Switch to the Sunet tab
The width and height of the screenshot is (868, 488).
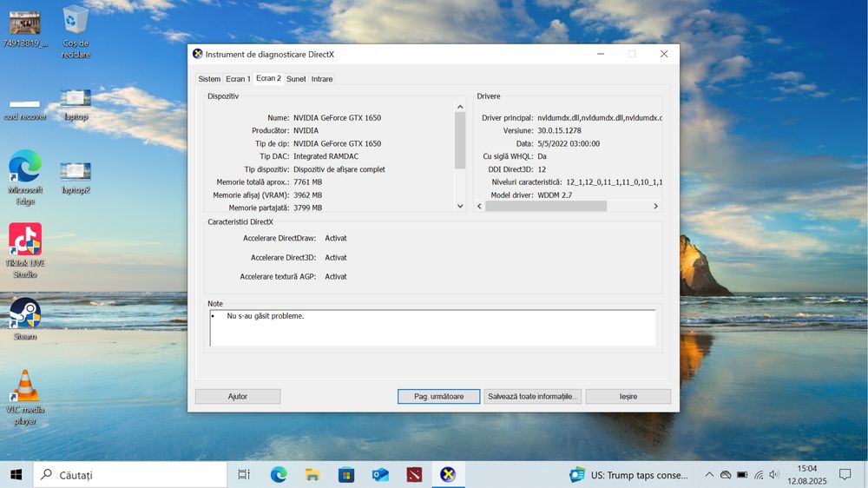(296, 79)
